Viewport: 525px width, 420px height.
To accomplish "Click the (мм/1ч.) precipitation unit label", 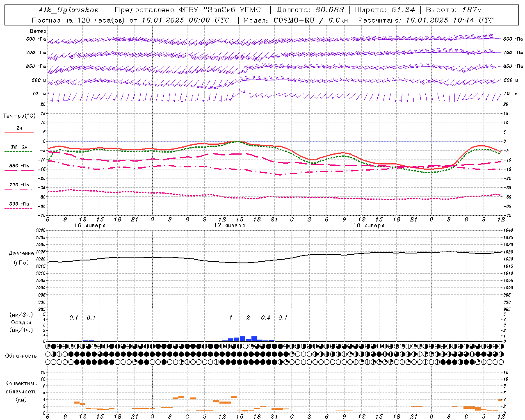I will (21, 330).
